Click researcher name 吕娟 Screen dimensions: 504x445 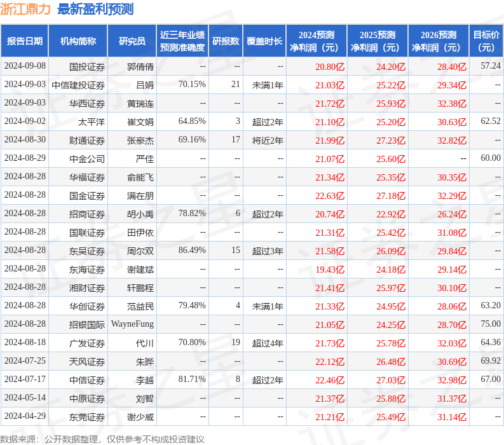coord(145,85)
